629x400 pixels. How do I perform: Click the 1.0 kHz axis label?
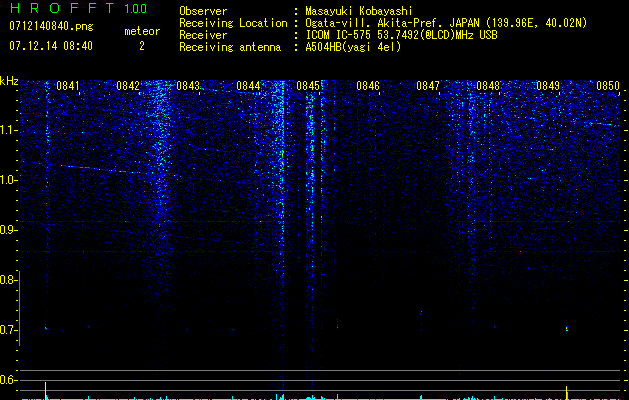click(x=8, y=180)
